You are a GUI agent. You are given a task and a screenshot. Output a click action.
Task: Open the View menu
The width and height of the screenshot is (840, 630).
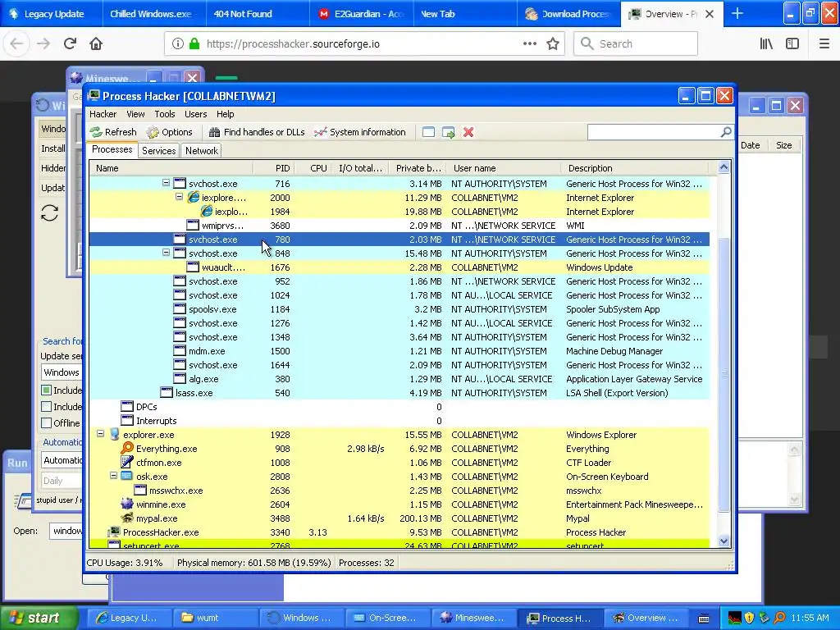click(135, 114)
